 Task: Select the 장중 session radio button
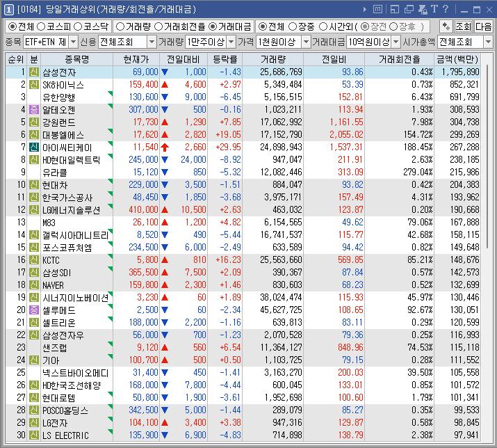293,26
